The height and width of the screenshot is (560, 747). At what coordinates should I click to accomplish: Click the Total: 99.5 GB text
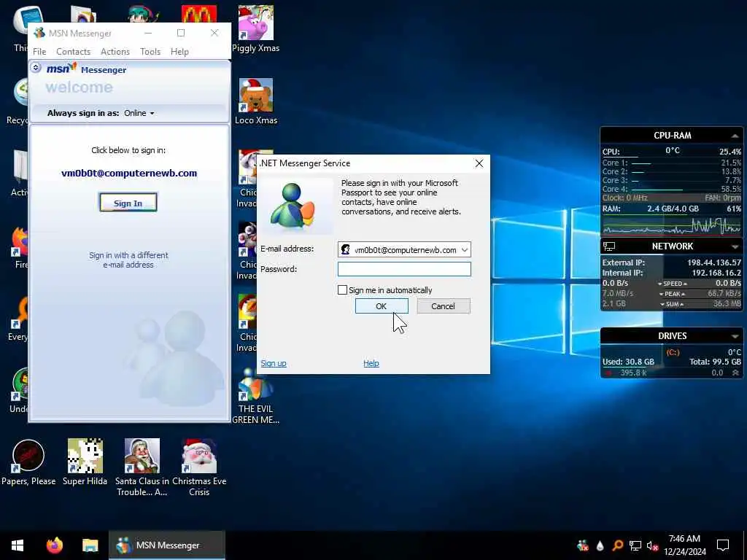point(715,362)
